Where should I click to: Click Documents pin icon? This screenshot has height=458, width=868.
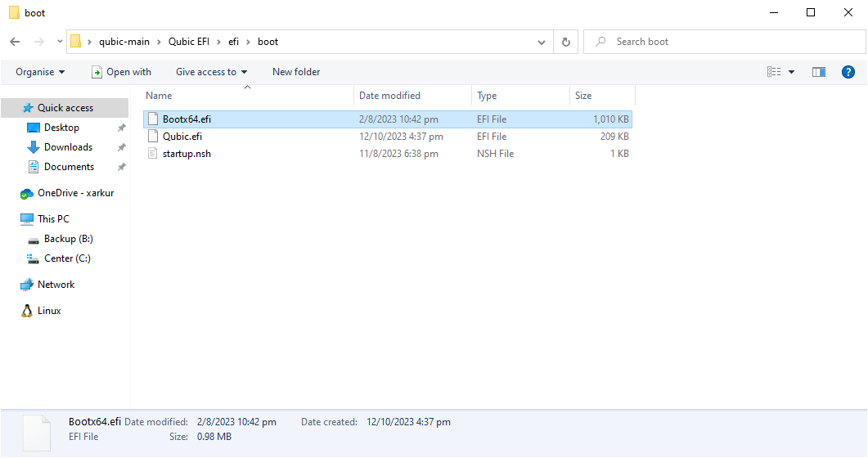(x=121, y=167)
